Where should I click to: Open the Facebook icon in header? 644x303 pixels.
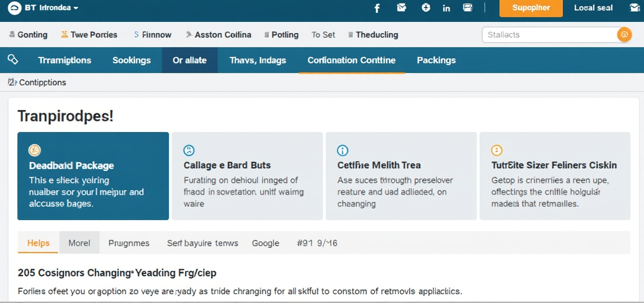pyautogui.click(x=377, y=8)
